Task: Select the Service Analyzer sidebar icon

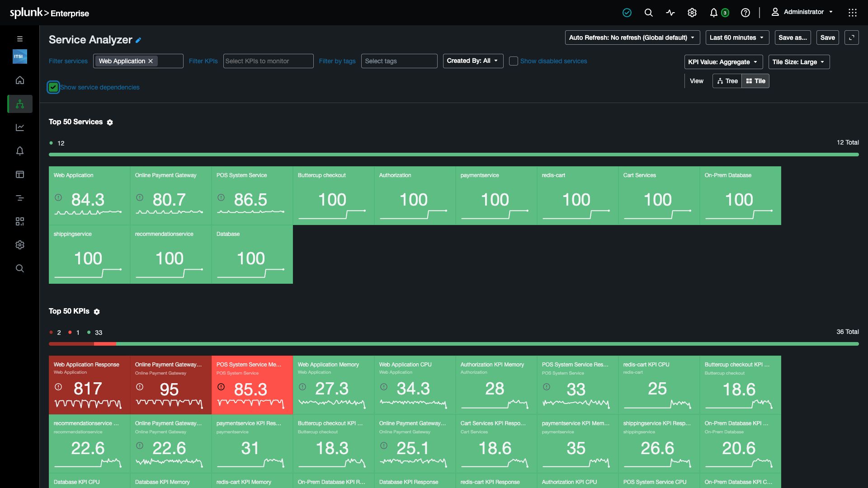Action: [20, 104]
